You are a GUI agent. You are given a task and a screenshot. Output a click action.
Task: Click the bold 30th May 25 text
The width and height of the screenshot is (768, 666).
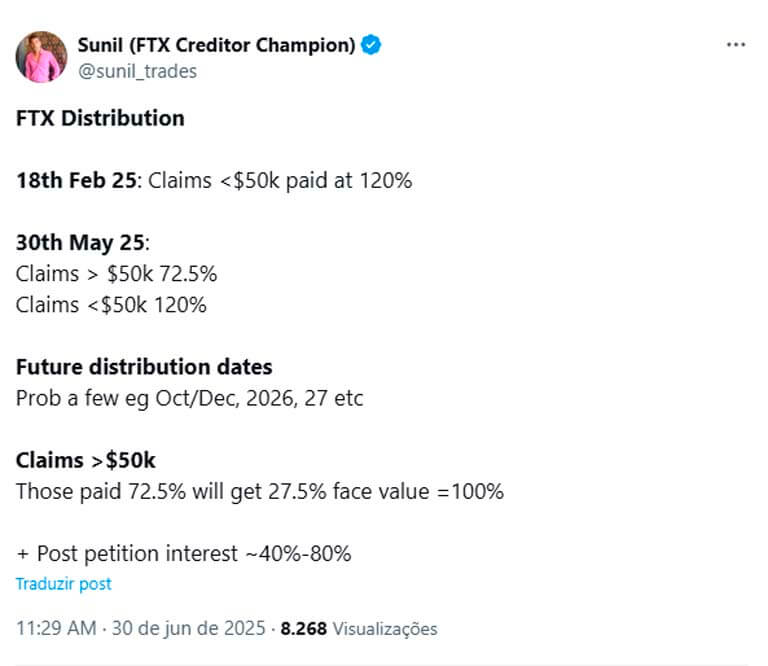pyautogui.click(x=80, y=243)
